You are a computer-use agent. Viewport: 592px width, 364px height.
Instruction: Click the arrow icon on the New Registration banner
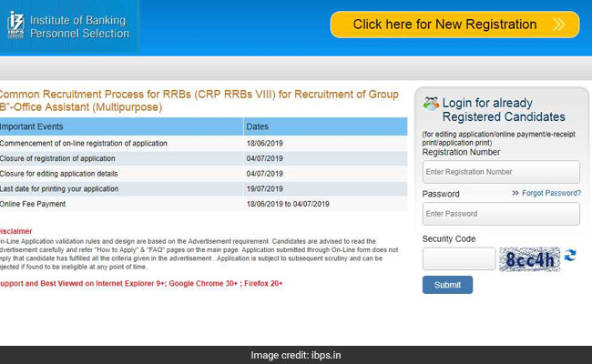[x=564, y=25]
